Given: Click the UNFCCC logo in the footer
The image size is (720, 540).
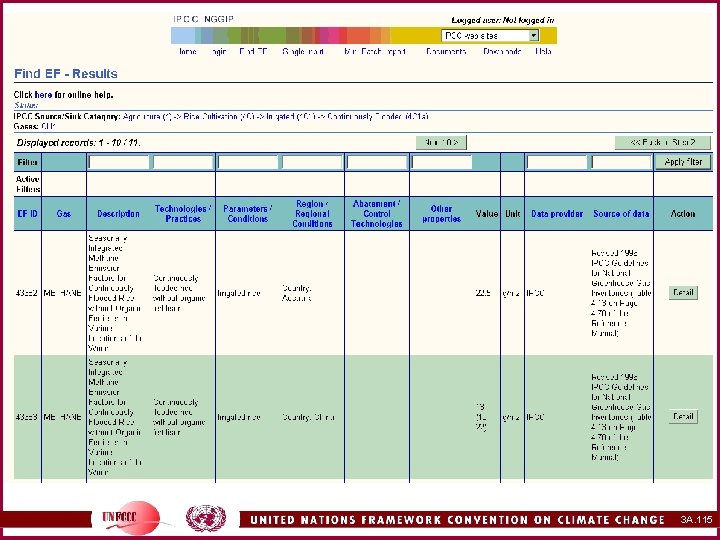Looking at the screenshot, I should click(132, 518).
